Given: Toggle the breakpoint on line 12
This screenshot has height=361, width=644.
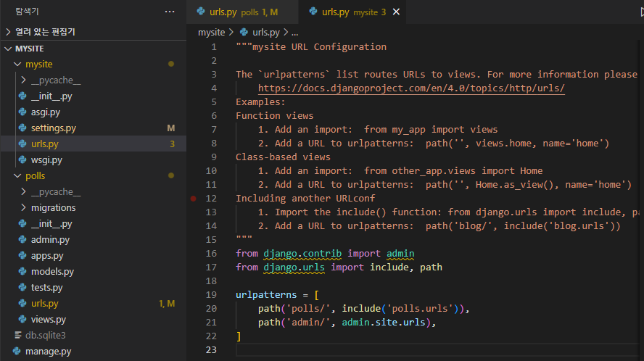Looking at the screenshot, I should pos(193,199).
